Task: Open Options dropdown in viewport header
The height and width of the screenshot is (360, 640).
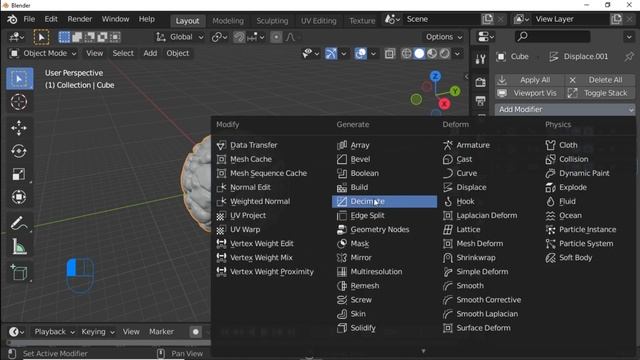Action: tap(444, 37)
